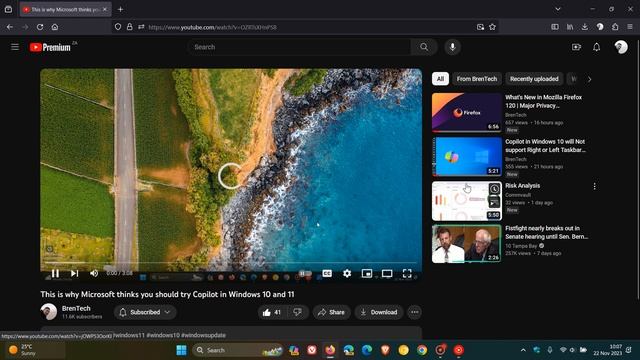
Task: Show hidden system tray icons
Action: 523,350
